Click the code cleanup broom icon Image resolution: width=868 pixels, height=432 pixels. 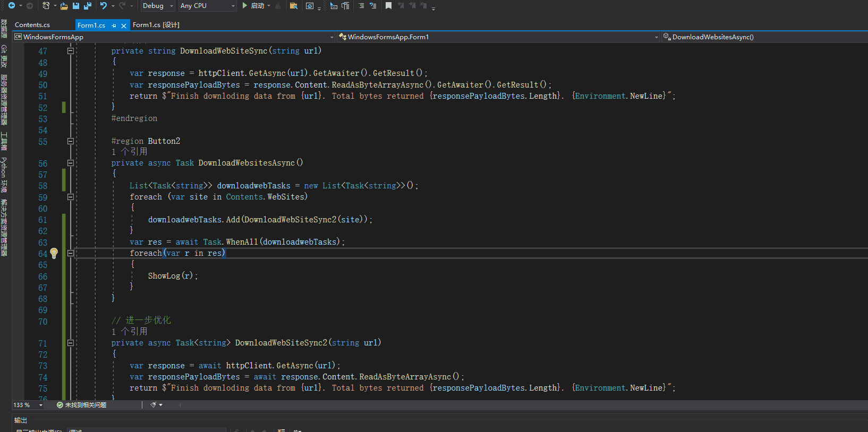click(x=154, y=405)
